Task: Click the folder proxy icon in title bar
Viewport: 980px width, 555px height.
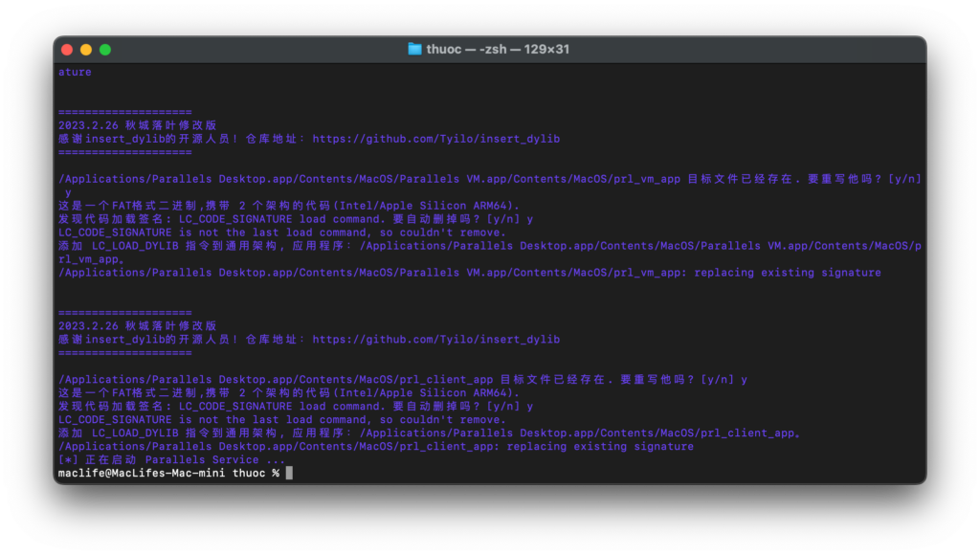Action: pyautogui.click(x=414, y=49)
